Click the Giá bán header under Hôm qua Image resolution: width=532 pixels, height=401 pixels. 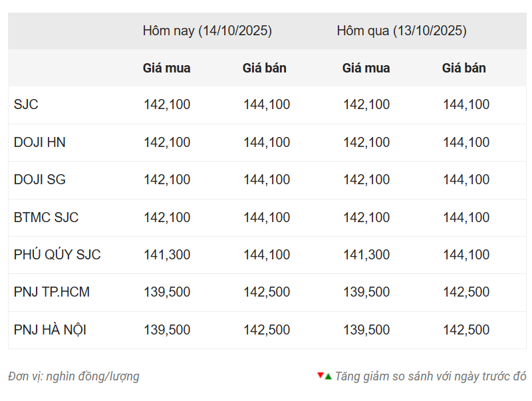click(x=464, y=68)
